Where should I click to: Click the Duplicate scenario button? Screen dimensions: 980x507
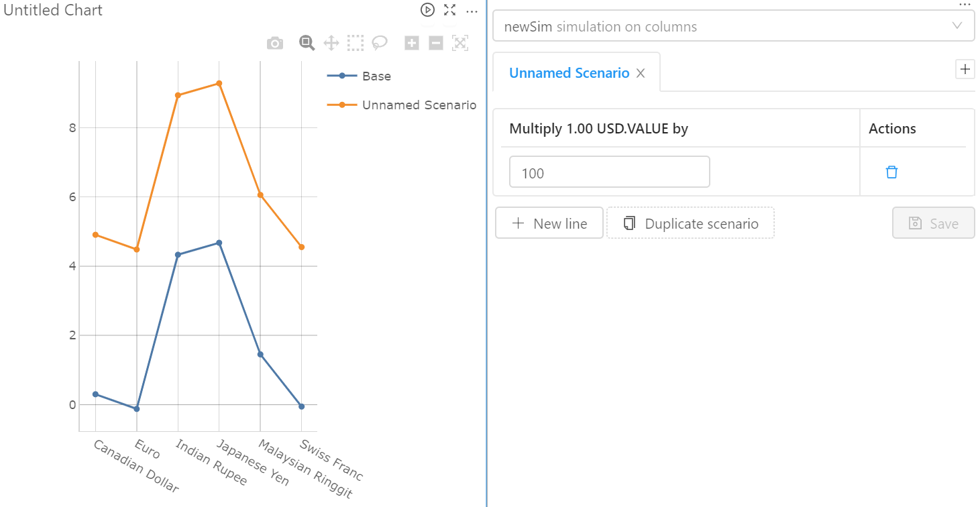pos(690,223)
